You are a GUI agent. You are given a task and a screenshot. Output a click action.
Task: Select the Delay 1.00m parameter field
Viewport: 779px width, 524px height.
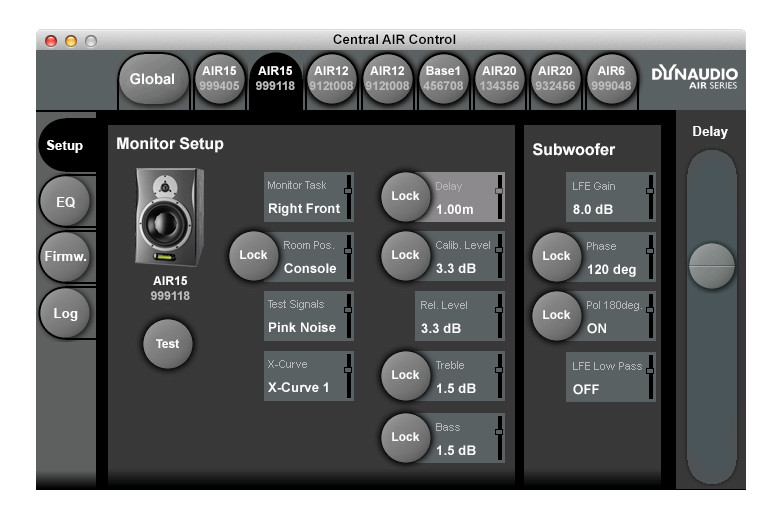tap(467, 197)
